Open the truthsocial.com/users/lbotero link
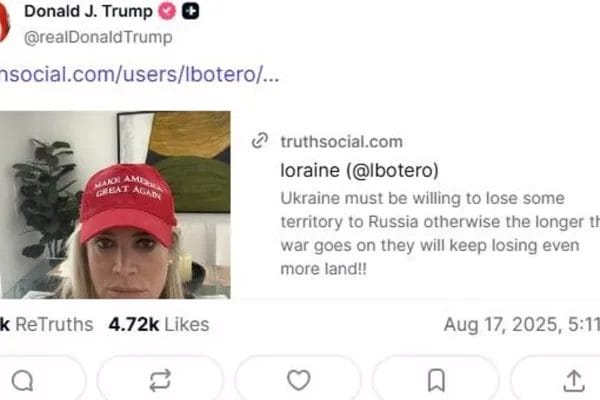This screenshot has height=400, width=600. (139, 73)
